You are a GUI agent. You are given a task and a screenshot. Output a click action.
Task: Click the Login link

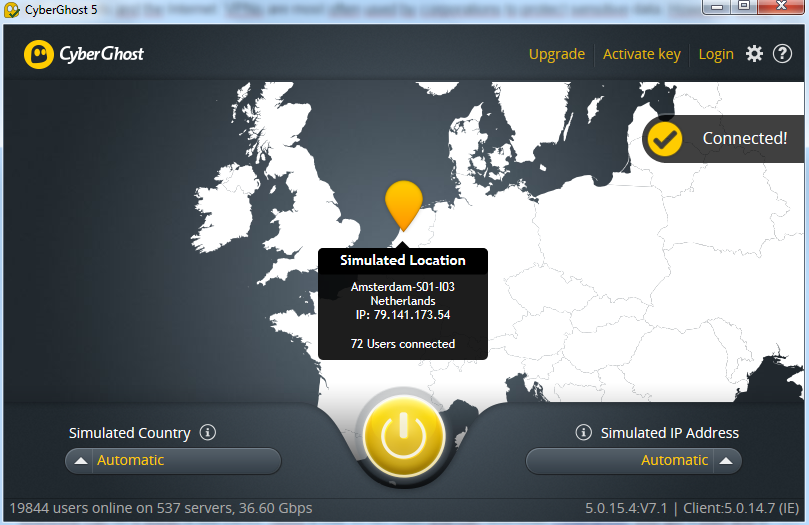click(716, 54)
